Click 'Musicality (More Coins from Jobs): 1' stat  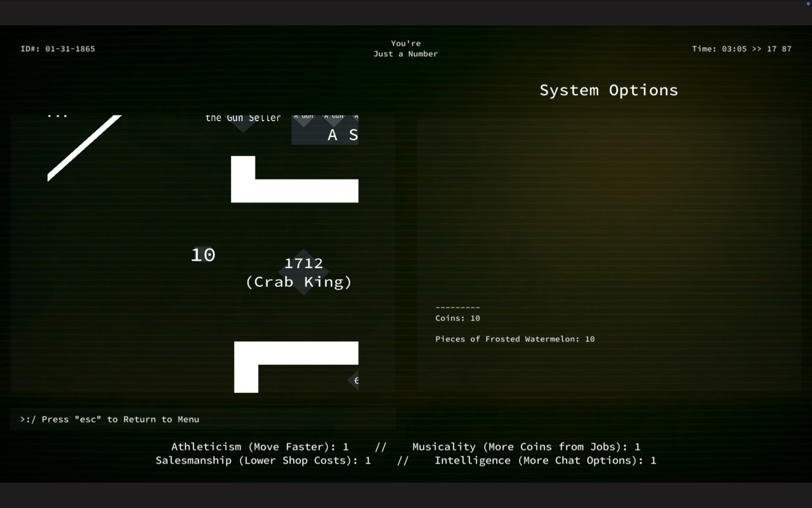(526, 447)
